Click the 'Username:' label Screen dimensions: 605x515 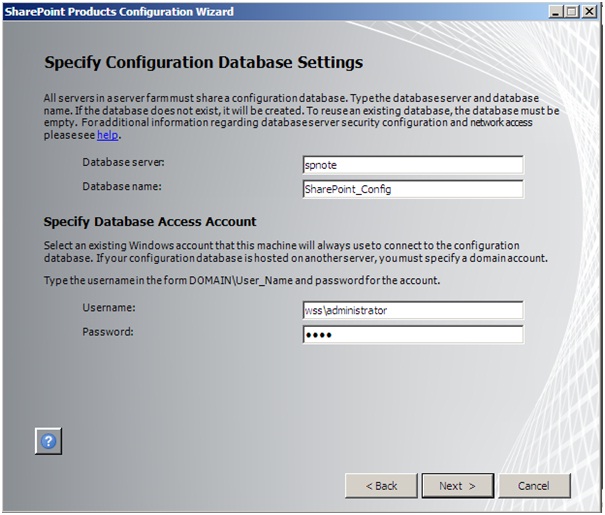(x=109, y=308)
